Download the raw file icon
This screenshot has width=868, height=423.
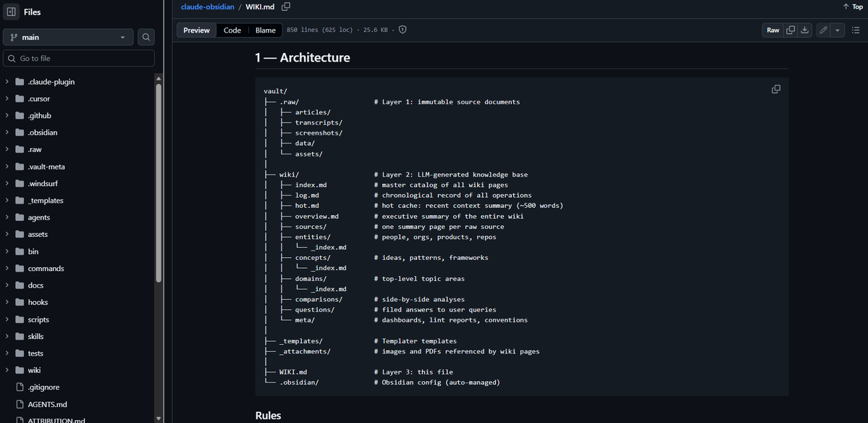tap(805, 30)
